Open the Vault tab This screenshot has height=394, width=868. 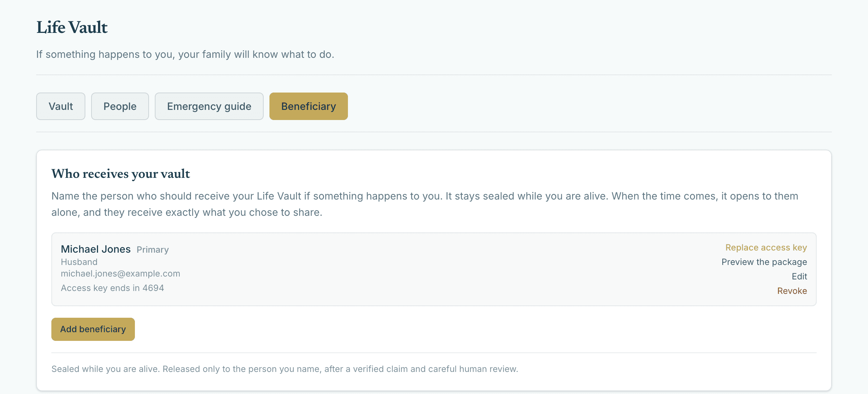(61, 106)
